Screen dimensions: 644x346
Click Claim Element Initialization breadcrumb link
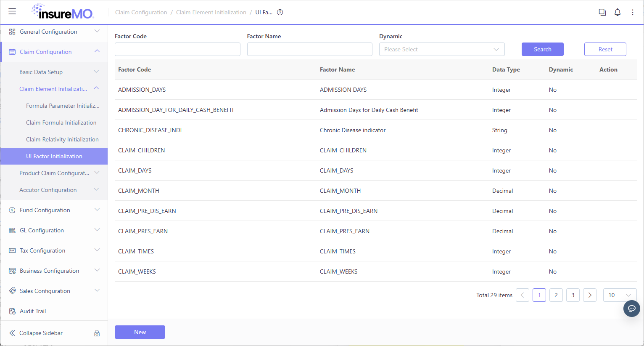coord(211,12)
